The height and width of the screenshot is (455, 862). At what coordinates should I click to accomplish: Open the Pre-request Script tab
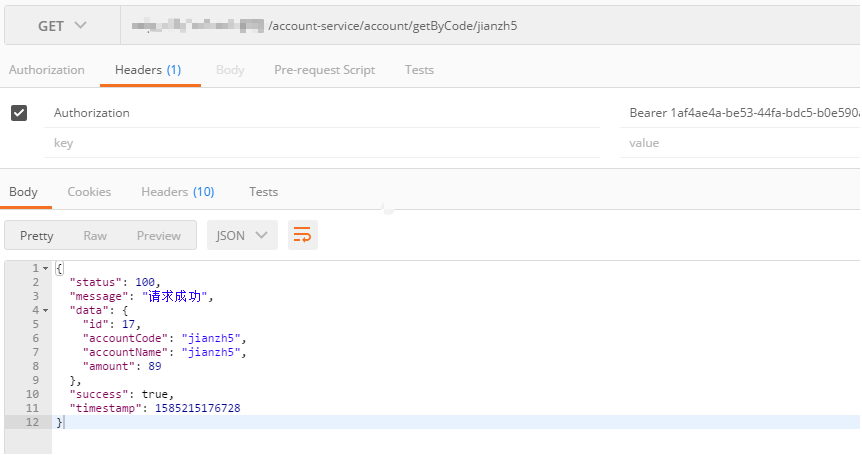point(324,70)
